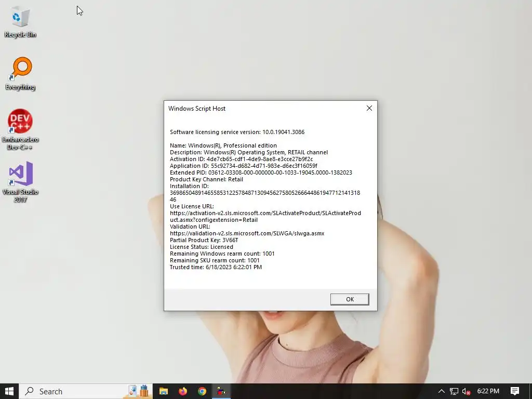Launch Firefox from the taskbar

183,391
